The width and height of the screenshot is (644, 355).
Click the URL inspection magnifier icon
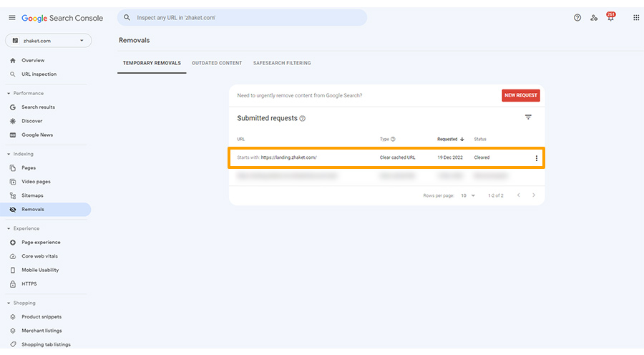[x=13, y=74]
